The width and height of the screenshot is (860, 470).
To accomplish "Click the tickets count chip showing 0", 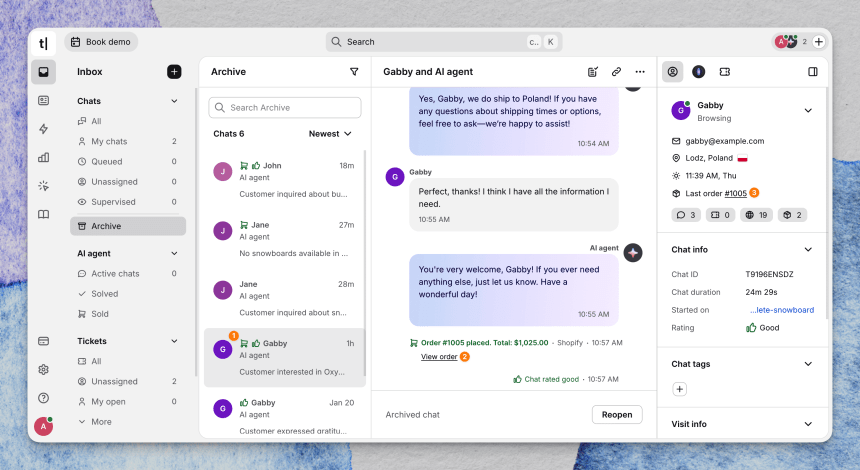I will [x=720, y=215].
